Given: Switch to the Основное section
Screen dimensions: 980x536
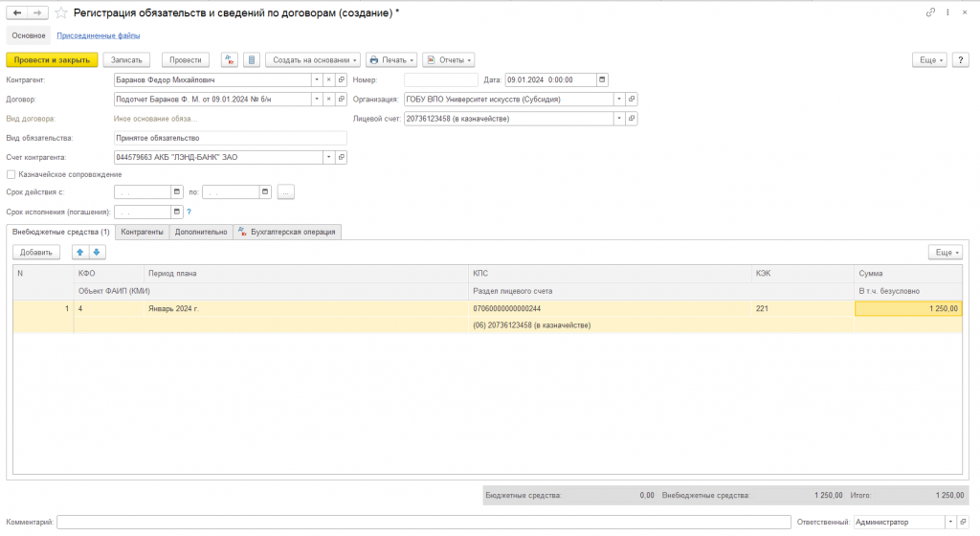Looking at the screenshot, I should point(29,35).
